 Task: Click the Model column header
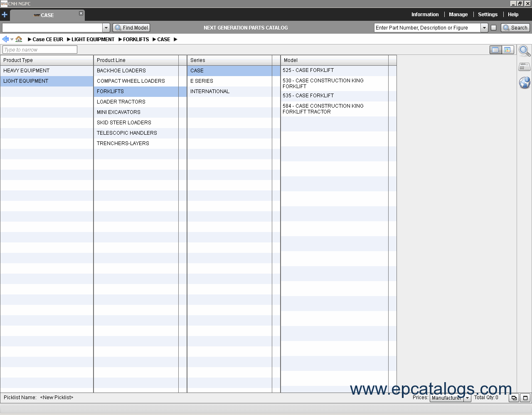click(335, 60)
